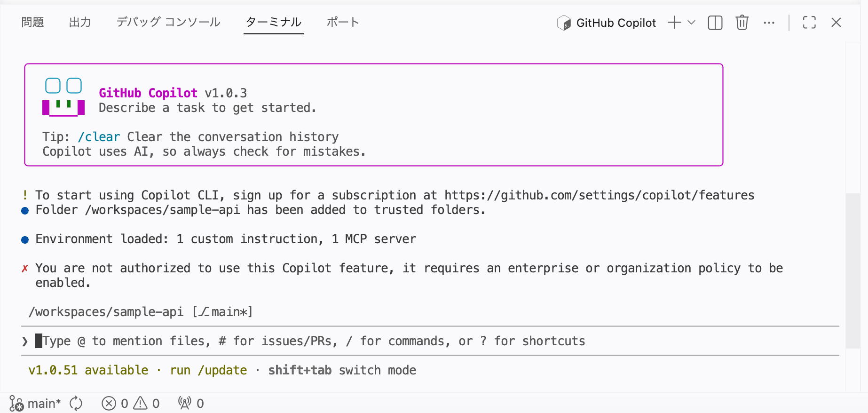Open the ポート tab
The image size is (868, 413).
click(343, 22)
